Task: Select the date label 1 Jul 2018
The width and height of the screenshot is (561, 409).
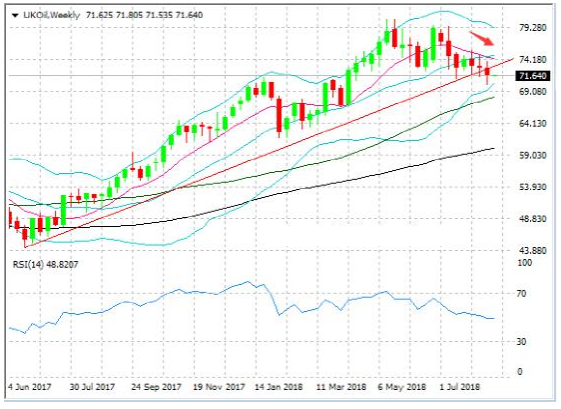Action: coord(460,387)
